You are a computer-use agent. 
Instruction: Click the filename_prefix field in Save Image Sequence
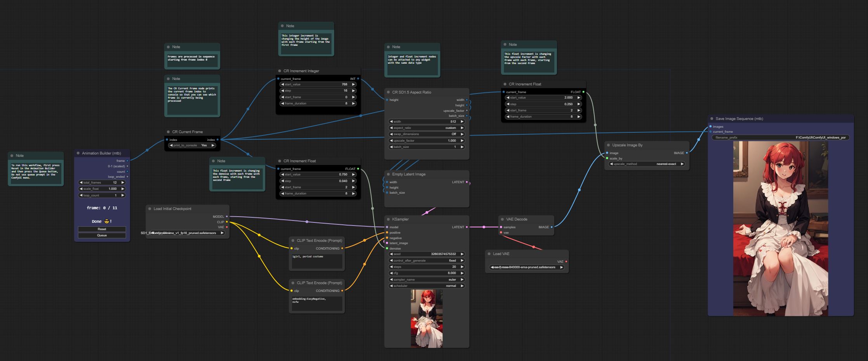(x=781, y=137)
